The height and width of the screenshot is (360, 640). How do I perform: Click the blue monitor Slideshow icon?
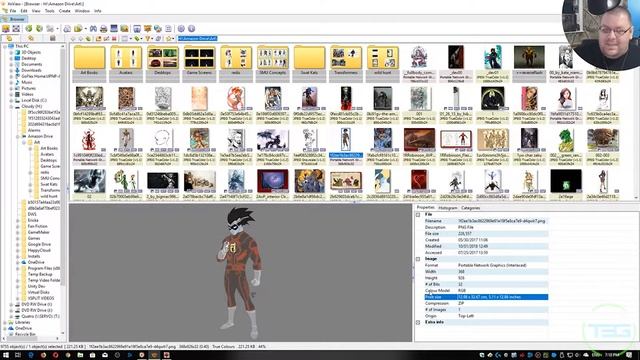coord(114,29)
